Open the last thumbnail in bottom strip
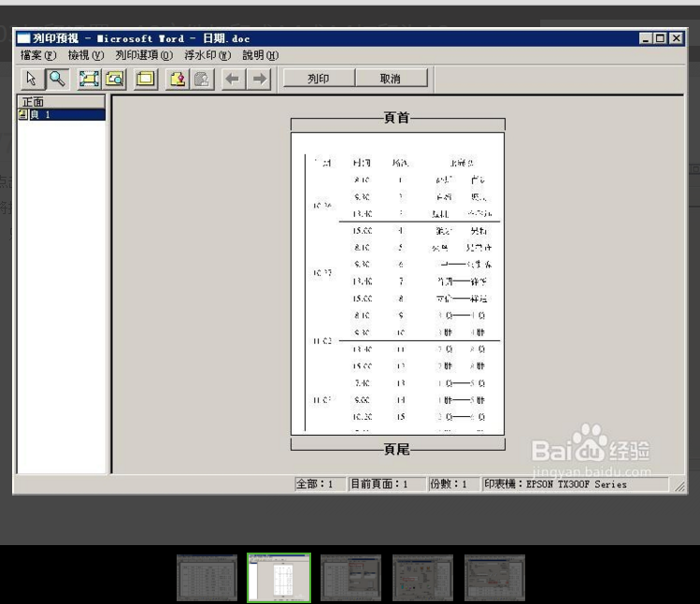Viewport: 700px width, 604px height. [494, 578]
